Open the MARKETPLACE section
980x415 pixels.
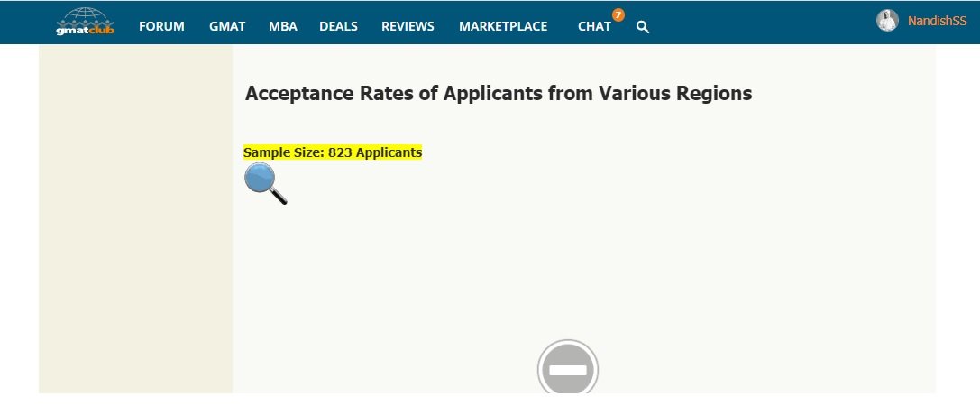tap(503, 26)
